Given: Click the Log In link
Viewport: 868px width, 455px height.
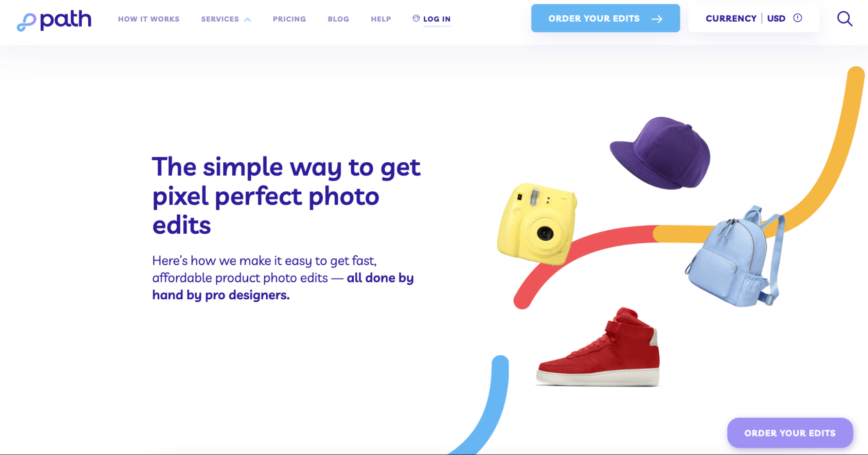Looking at the screenshot, I should tap(437, 19).
